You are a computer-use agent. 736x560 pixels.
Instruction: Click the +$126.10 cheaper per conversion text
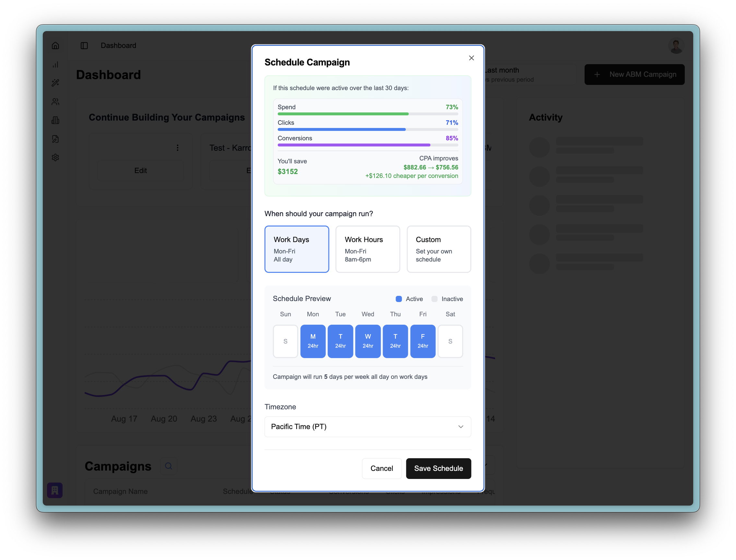coord(411,176)
